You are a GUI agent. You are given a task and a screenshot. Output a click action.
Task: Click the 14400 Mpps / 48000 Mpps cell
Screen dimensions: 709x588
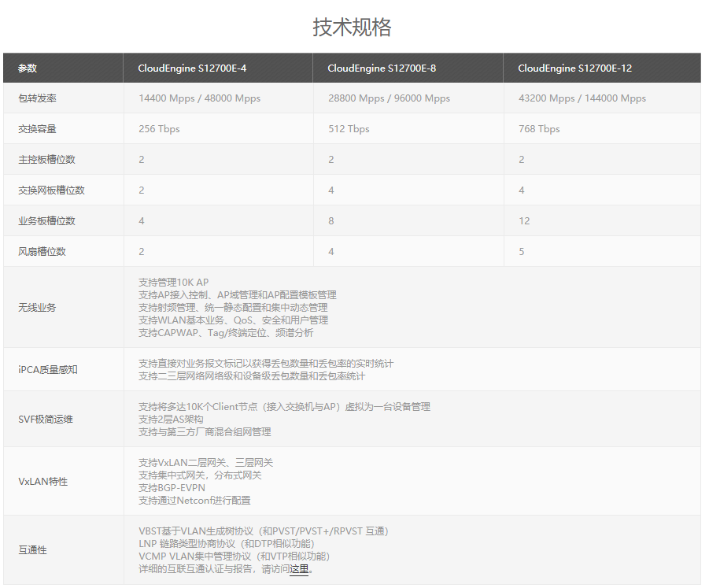[x=199, y=98]
